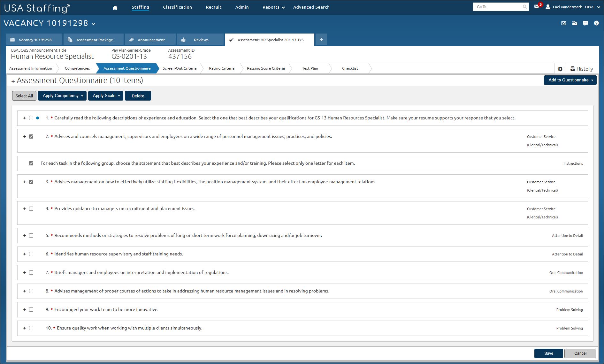Switch to the Checklist step
Screen dimensions: 604x364
coord(350,68)
